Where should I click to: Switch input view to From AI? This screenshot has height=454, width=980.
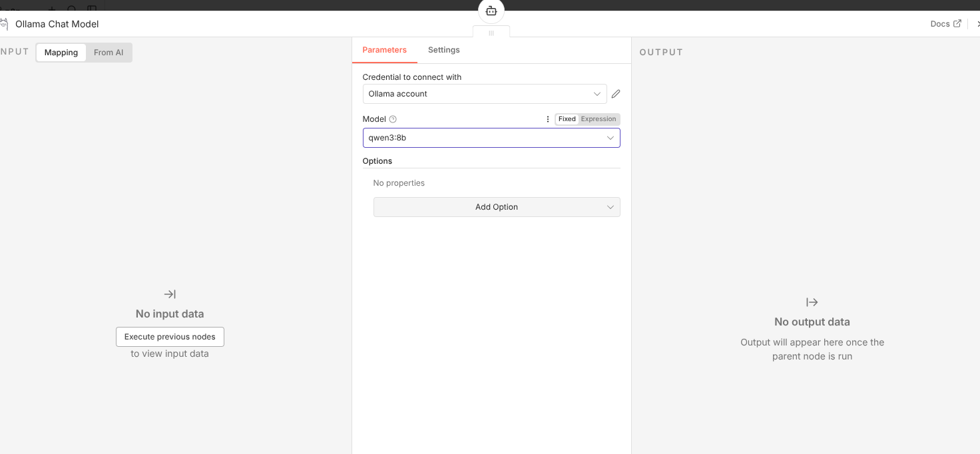click(109, 53)
